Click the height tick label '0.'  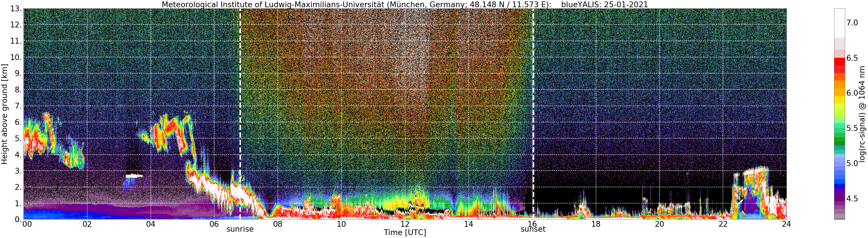pyautogui.click(x=19, y=219)
